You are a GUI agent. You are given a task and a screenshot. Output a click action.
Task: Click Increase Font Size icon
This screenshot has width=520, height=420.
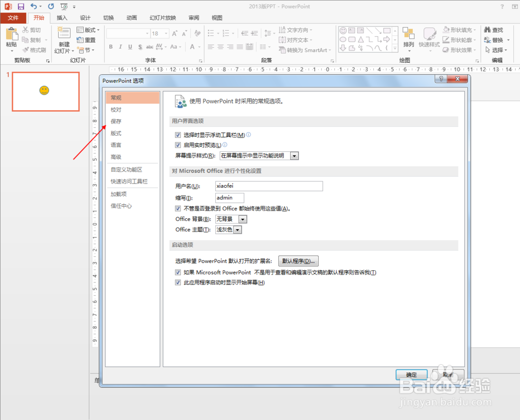[175, 33]
